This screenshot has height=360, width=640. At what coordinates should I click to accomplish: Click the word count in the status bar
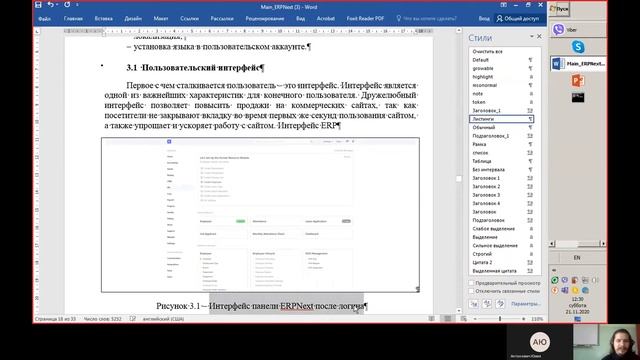tap(102, 319)
